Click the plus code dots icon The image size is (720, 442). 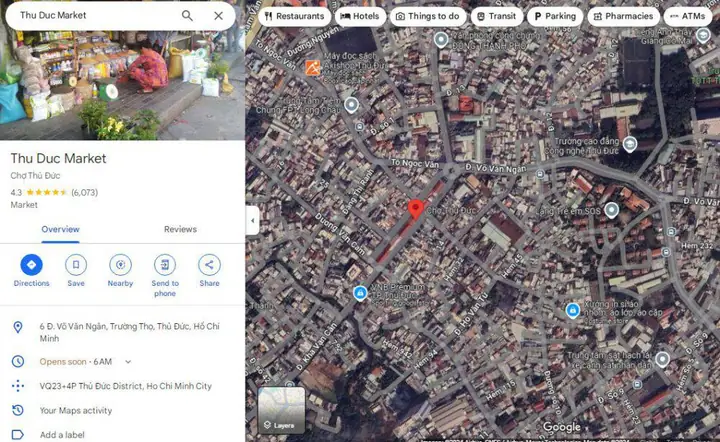[18, 386]
